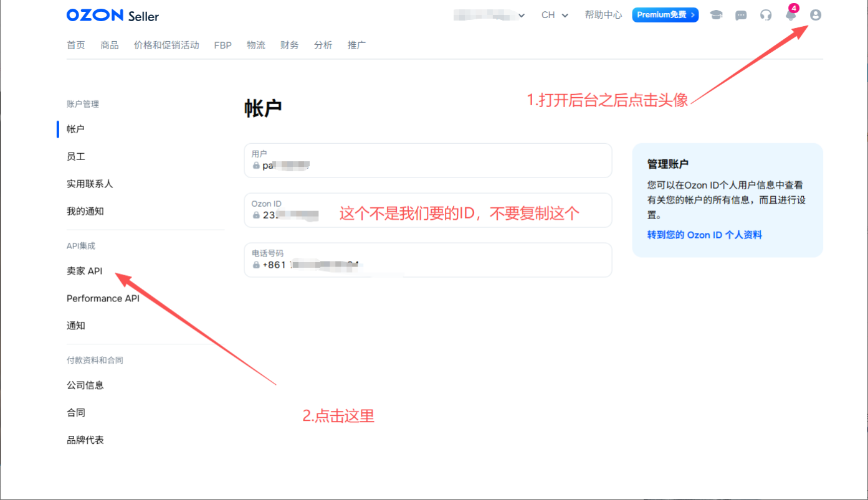Viewport: 868px width, 500px height.
Task: Click the 账户管理 section label
Action: coord(83,104)
